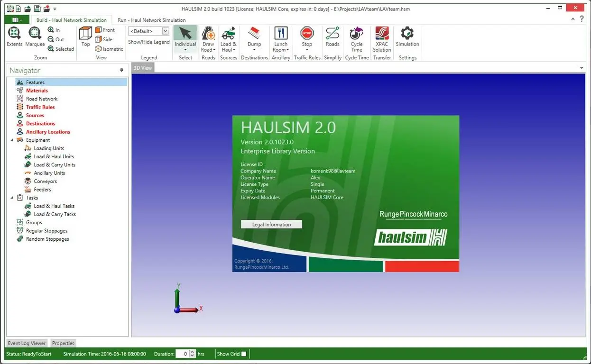
Task: Pick the Draw Road tool
Action: coord(208,39)
